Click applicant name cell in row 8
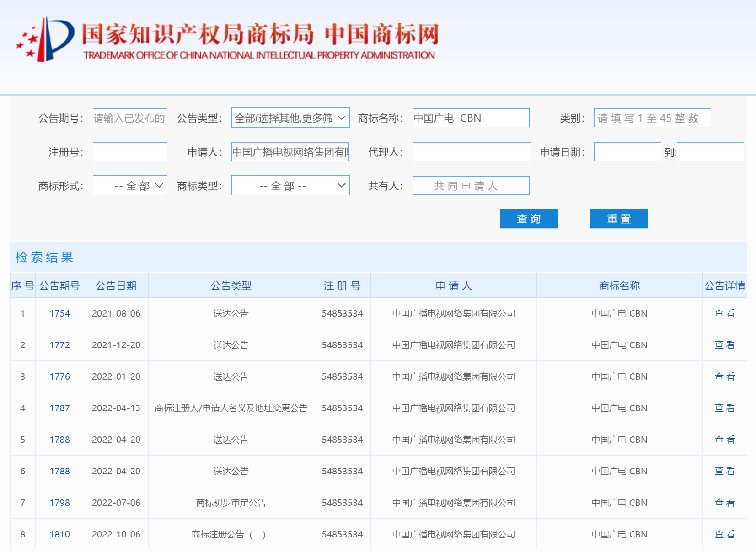The height and width of the screenshot is (553, 756). point(453,534)
